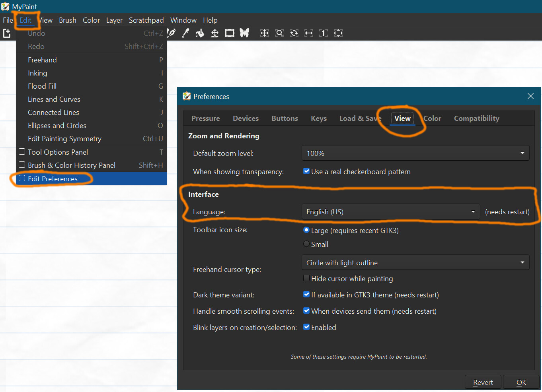Toggle Blink layers Enabled checkbox
The image size is (542, 392).
[x=306, y=327]
